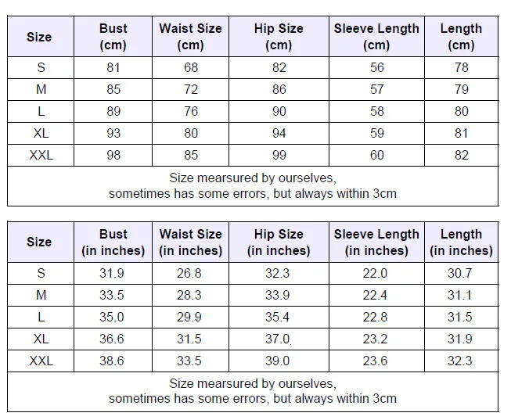Select sleeve length value 59 for XL
Image resolution: width=511 pixels, height=420 pixels.
pyautogui.click(x=376, y=133)
